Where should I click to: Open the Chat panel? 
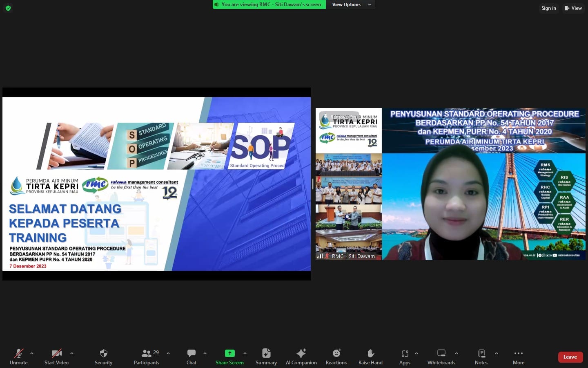coord(191,356)
